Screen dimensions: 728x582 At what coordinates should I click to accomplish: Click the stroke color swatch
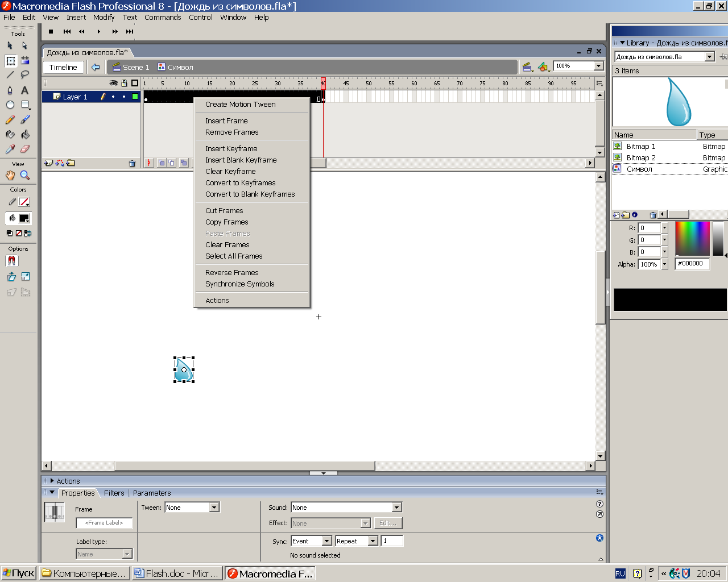24,202
